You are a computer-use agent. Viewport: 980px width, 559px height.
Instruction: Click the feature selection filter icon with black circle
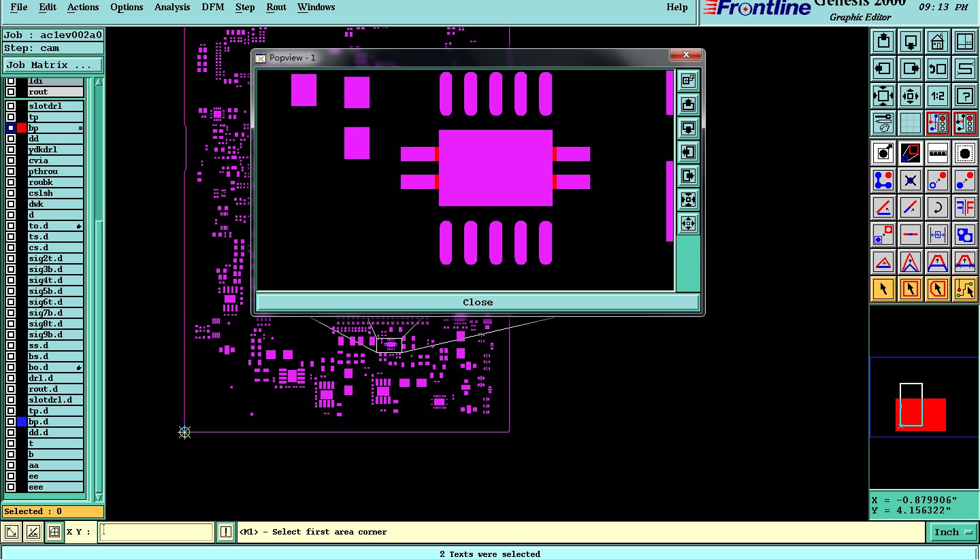pyautogui.click(x=965, y=153)
